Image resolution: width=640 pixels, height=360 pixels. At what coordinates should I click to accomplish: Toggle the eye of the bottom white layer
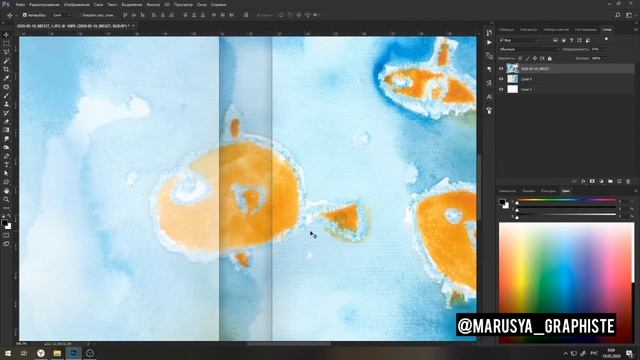(x=501, y=89)
